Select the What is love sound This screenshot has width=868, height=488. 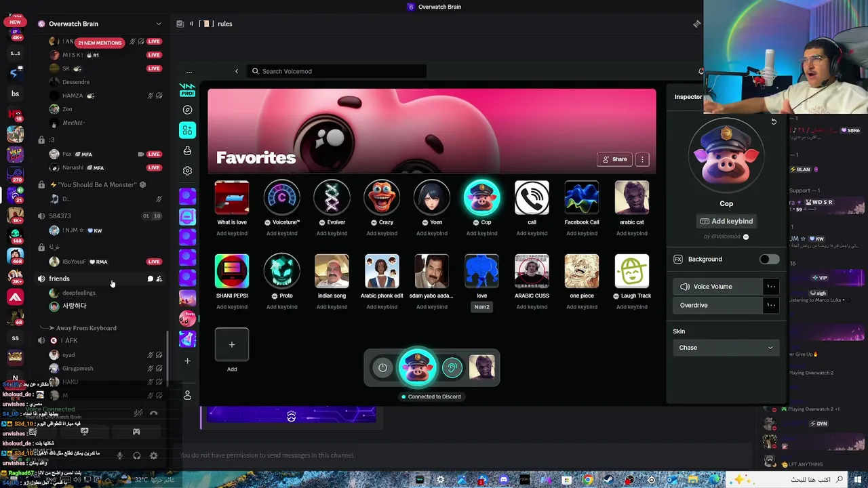point(232,197)
